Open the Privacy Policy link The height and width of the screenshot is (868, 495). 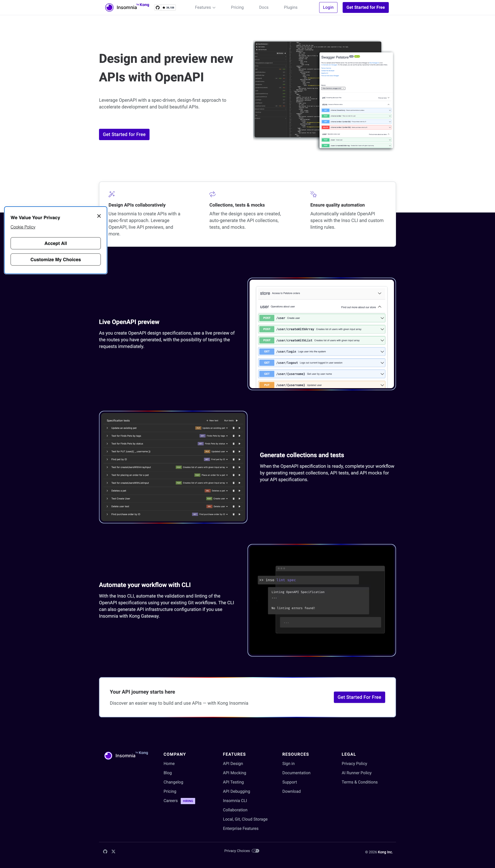point(354,763)
